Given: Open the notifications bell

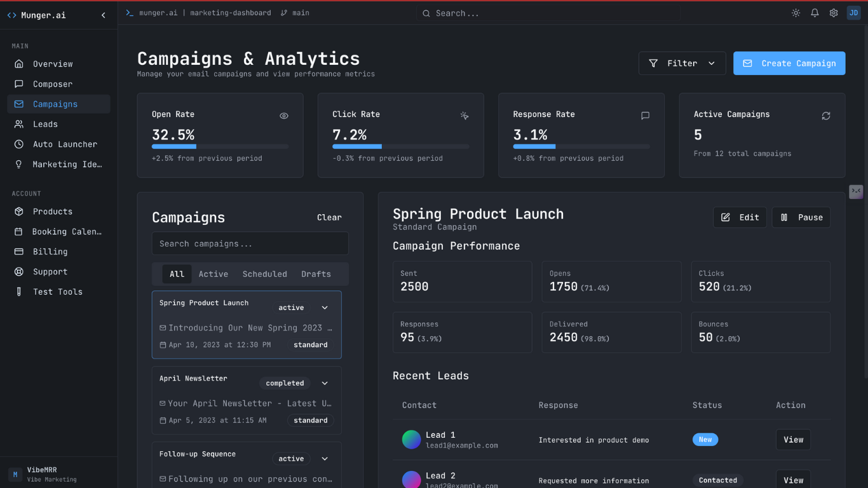Looking at the screenshot, I should [815, 13].
